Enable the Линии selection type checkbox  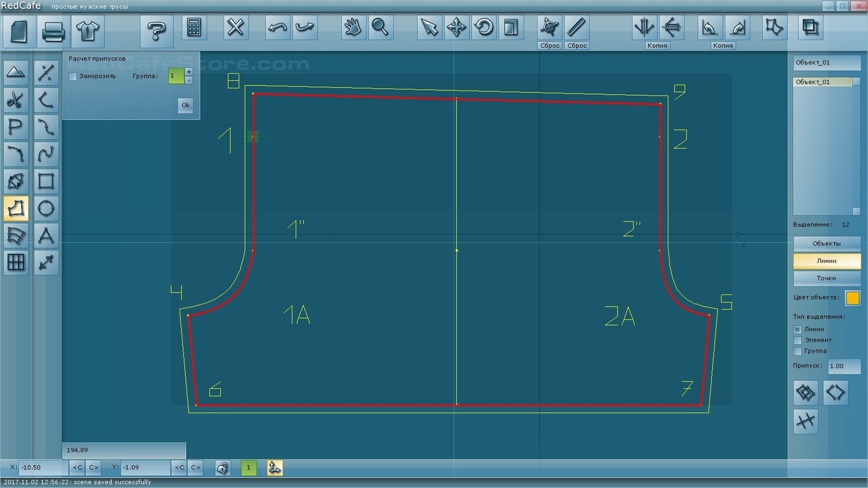click(x=797, y=329)
